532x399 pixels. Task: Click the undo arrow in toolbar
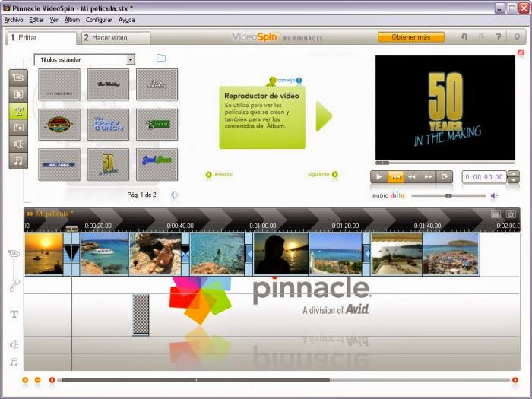point(464,37)
